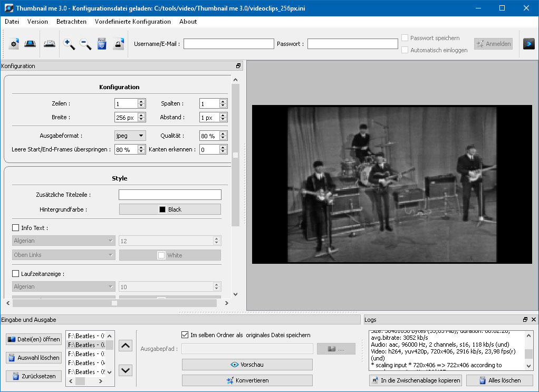Image resolution: width=539 pixels, height=392 pixels.
Task: Increase the Breite value with the up arrow
Action: point(141,115)
